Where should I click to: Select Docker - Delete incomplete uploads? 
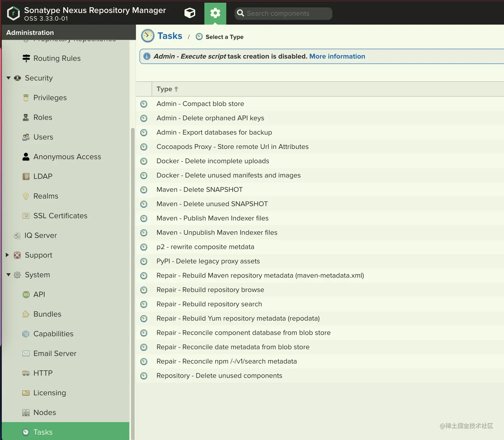click(320, 161)
